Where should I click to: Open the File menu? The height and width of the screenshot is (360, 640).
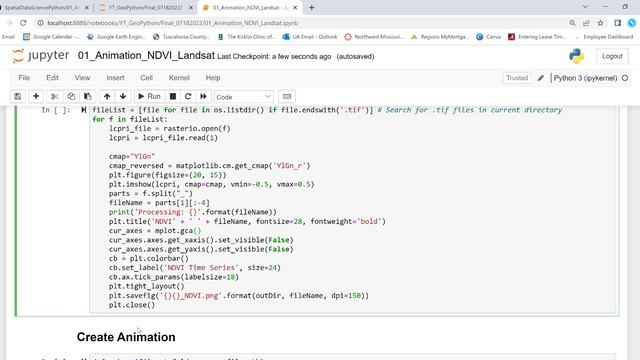(24, 78)
